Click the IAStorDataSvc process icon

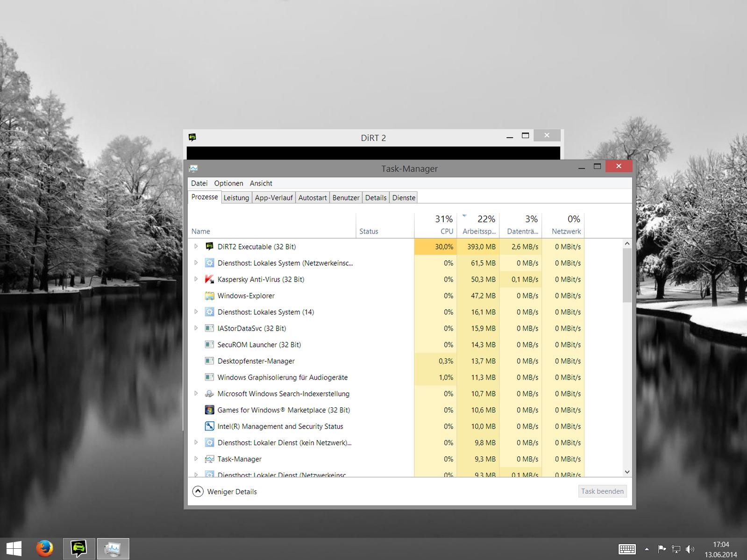(x=209, y=328)
